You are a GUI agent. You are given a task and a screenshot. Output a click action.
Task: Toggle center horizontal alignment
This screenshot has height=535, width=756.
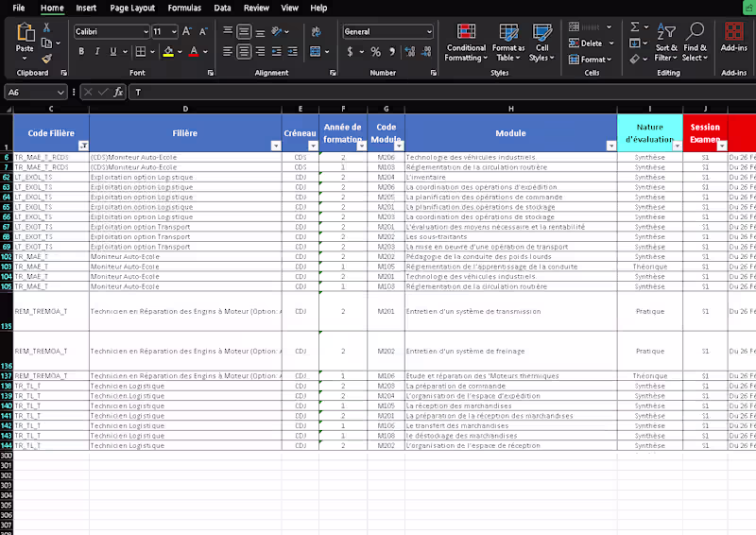(x=245, y=52)
